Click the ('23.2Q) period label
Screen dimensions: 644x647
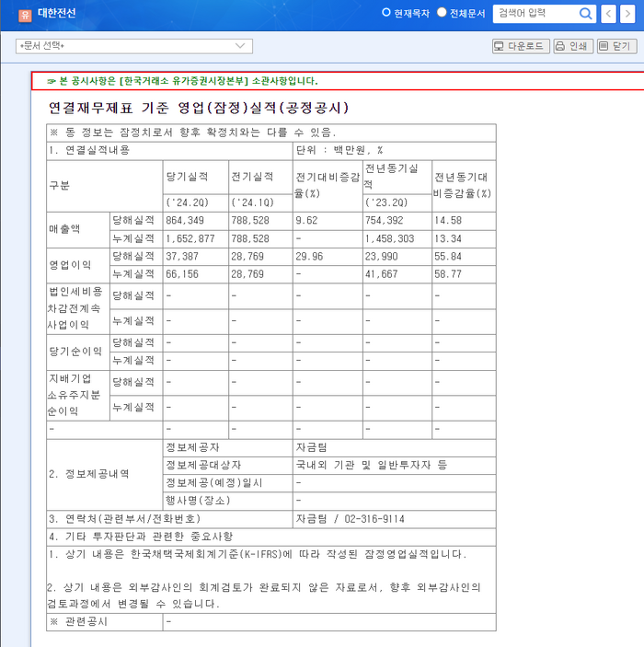[x=386, y=202]
